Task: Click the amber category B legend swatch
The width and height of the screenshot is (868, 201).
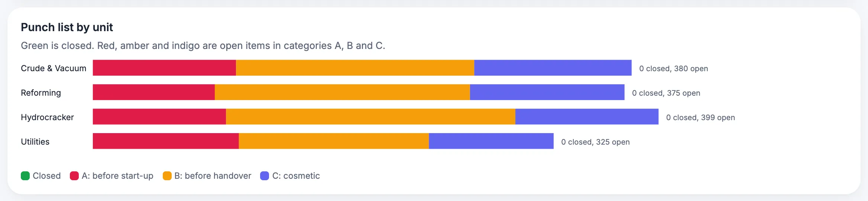Action: click(167, 176)
